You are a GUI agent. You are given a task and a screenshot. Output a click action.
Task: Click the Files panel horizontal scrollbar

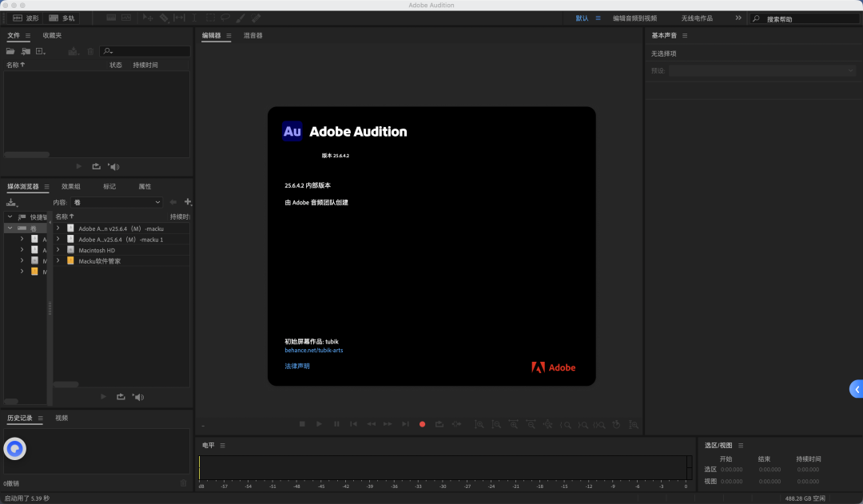[26, 155]
